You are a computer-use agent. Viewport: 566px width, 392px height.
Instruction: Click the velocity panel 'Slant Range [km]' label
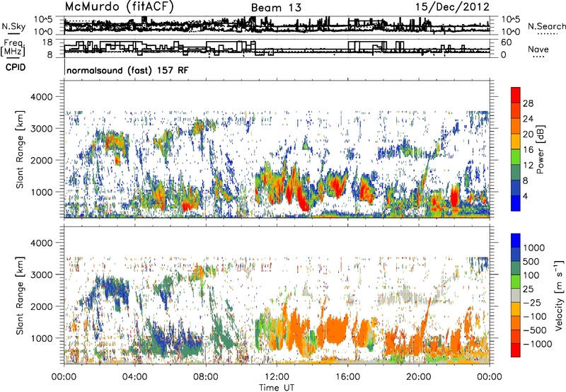pyautogui.click(x=20, y=295)
